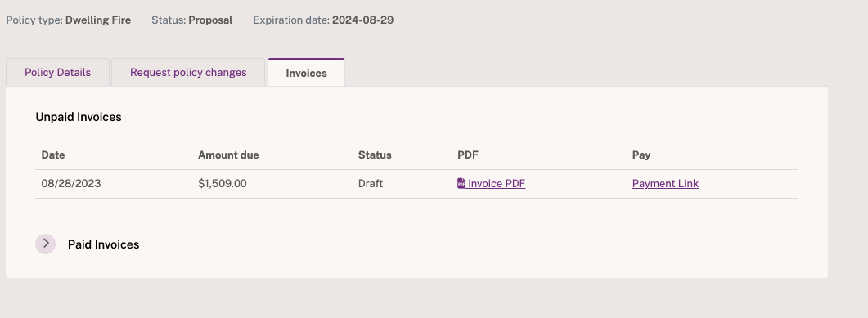This screenshot has width=868, height=318.
Task: Click the Status column header in table
Action: [375, 155]
